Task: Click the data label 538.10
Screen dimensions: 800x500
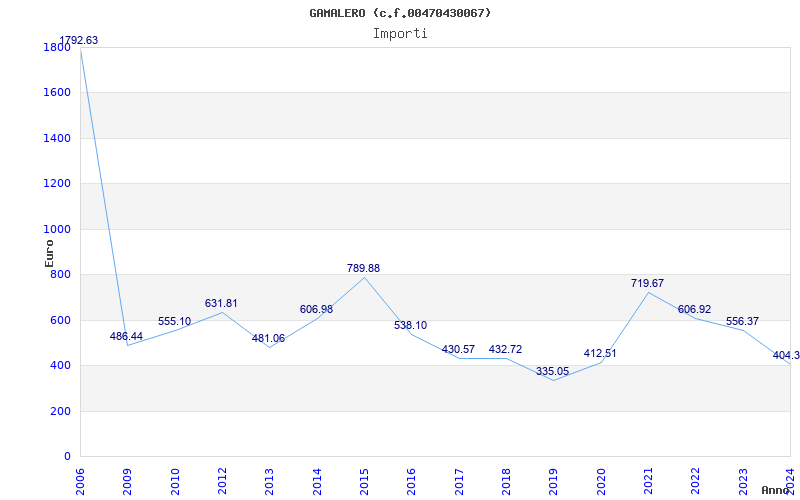Action: pos(410,326)
